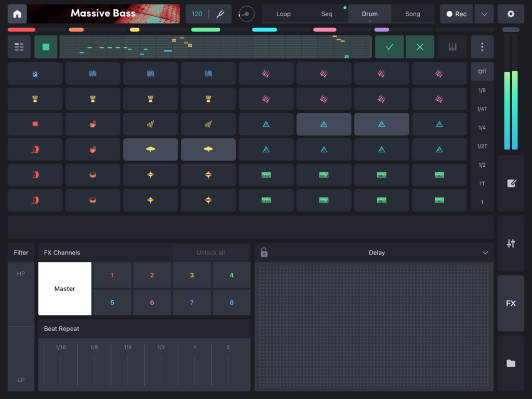Switch to the Song tab

point(413,14)
